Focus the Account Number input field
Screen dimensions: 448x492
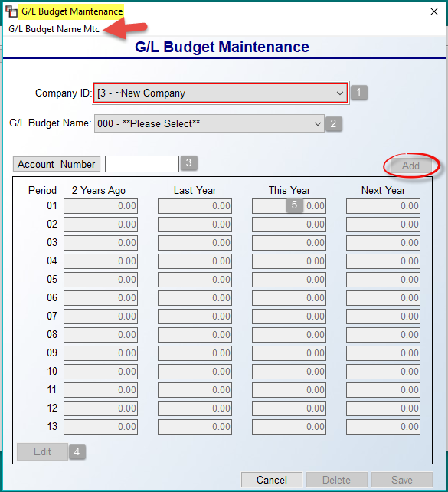[x=142, y=164]
